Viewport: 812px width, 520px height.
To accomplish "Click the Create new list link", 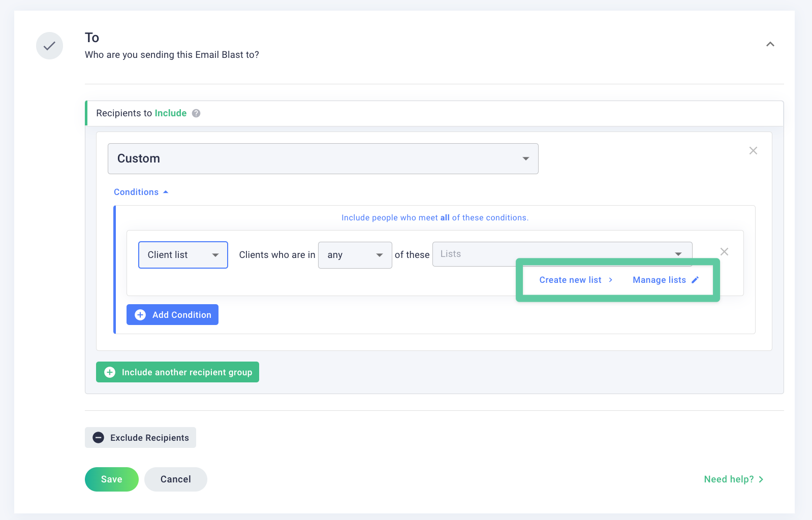I will tap(575, 280).
